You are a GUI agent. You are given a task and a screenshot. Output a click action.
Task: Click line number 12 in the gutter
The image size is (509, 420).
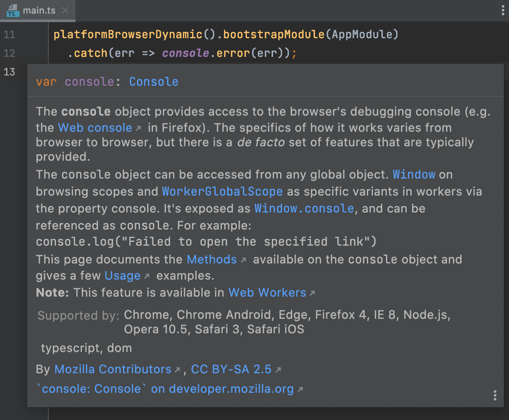(9, 53)
